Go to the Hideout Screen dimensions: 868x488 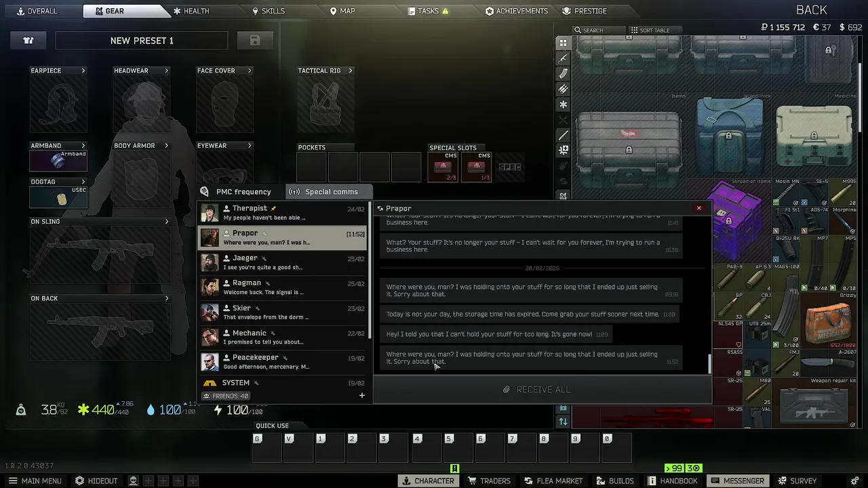96,481
